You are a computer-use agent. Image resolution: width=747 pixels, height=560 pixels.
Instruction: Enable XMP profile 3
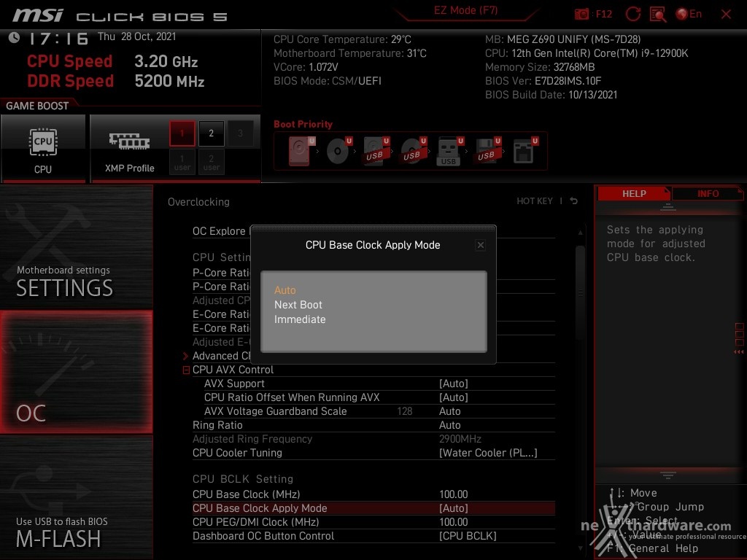point(240,133)
